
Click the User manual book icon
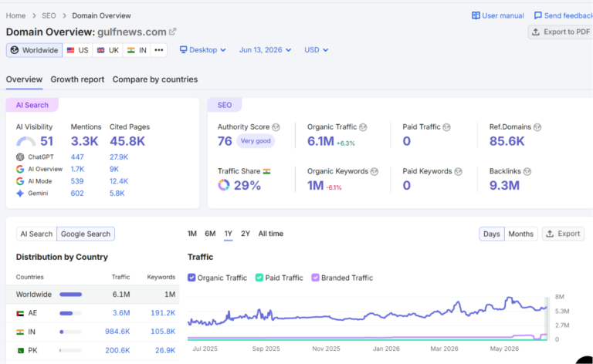point(476,15)
